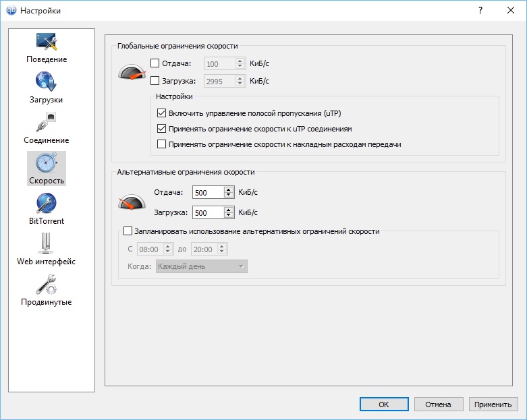Open the Поведение settings section icon
This screenshot has width=527, height=420.
[x=47, y=42]
